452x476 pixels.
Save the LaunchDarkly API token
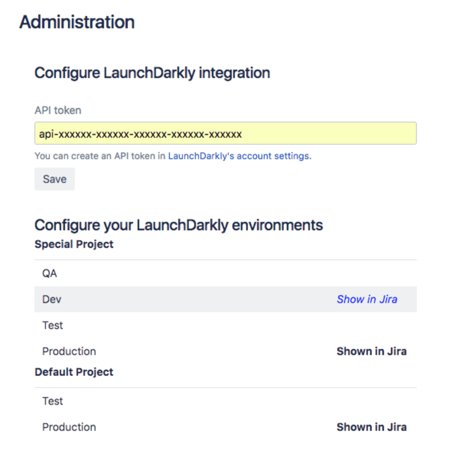54,179
